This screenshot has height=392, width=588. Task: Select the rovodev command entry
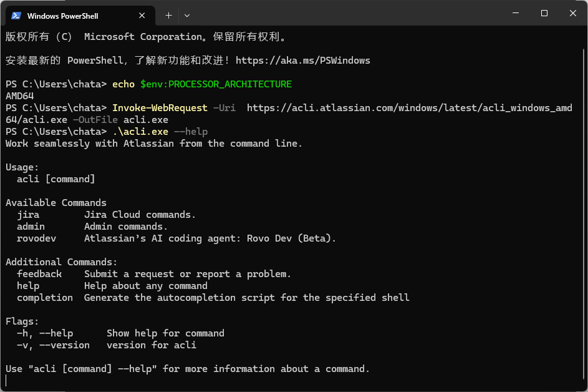[37, 238]
